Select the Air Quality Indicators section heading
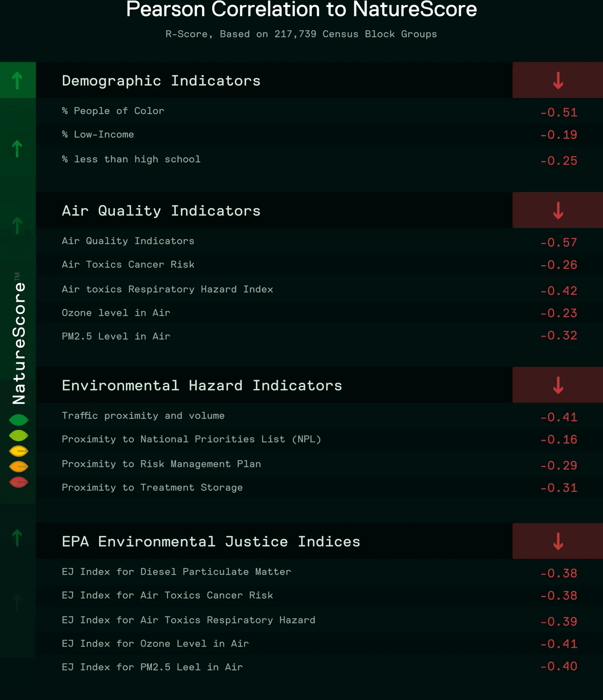Viewport: 603px width, 700px height. tap(161, 211)
